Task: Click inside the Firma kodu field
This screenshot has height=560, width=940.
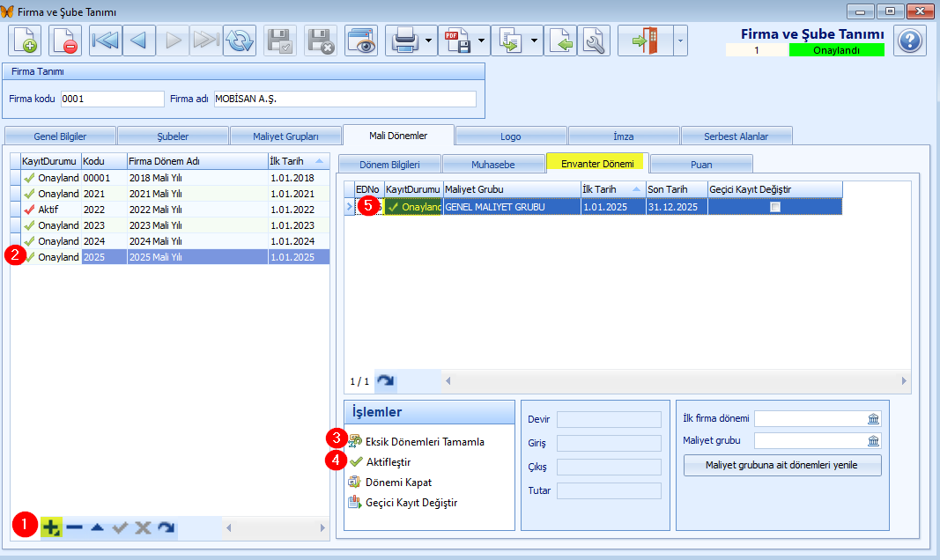Action: [112, 99]
